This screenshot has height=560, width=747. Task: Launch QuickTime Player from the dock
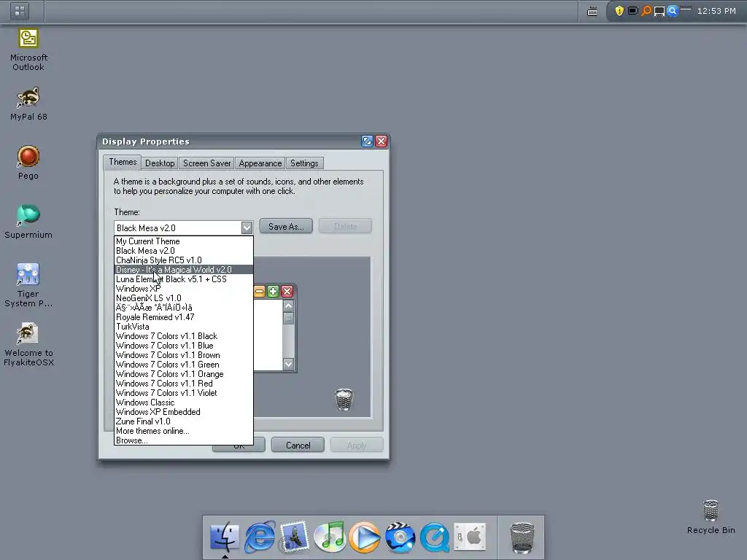click(x=435, y=537)
